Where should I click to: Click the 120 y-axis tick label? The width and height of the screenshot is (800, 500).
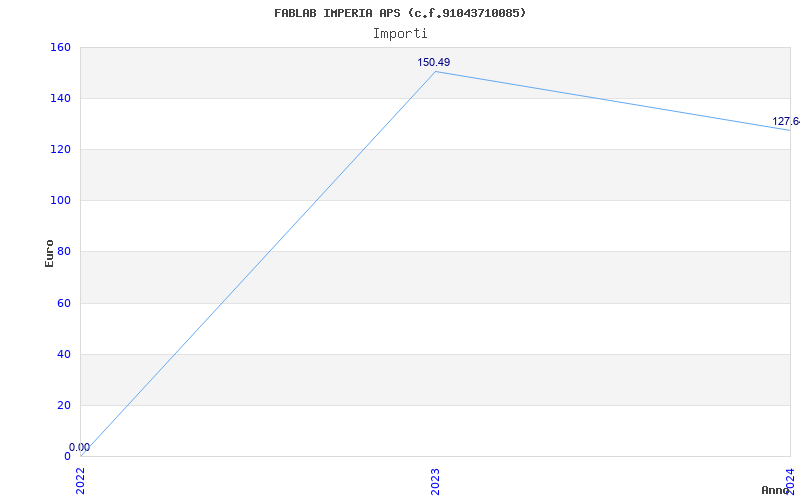tap(60, 149)
